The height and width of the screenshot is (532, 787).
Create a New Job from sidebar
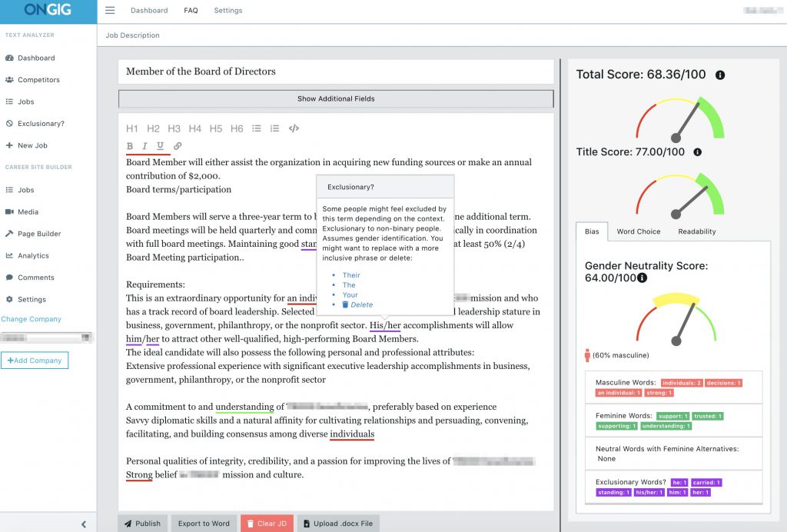(x=26, y=145)
